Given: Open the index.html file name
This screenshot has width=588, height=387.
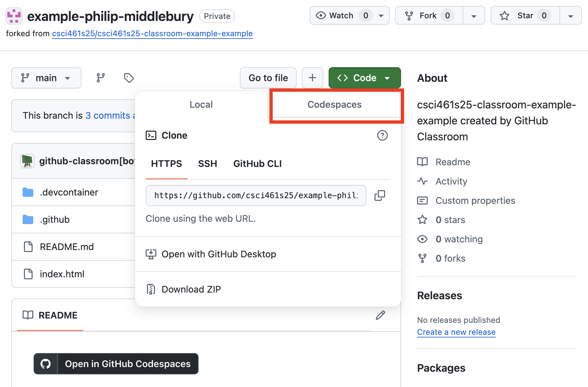Looking at the screenshot, I should pos(62,274).
